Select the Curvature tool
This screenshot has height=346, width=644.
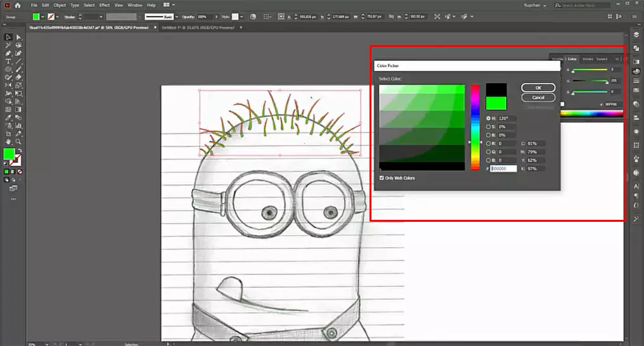tap(18, 53)
